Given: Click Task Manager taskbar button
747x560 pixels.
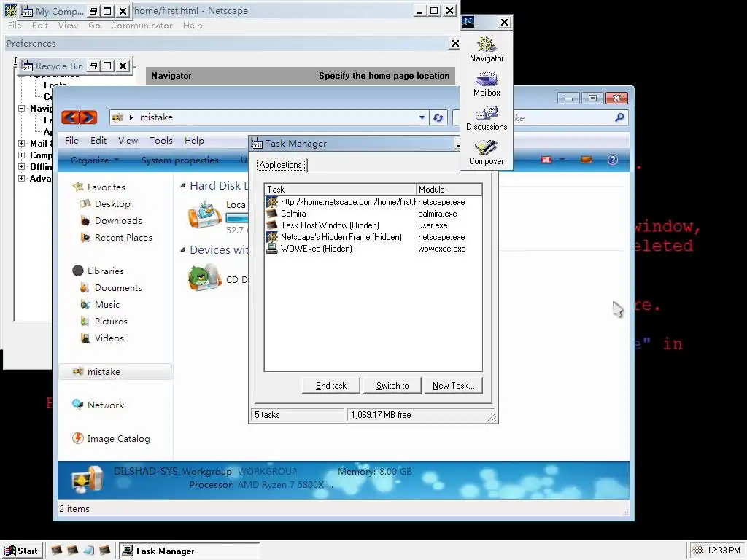Looking at the screenshot, I should click(x=189, y=551).
